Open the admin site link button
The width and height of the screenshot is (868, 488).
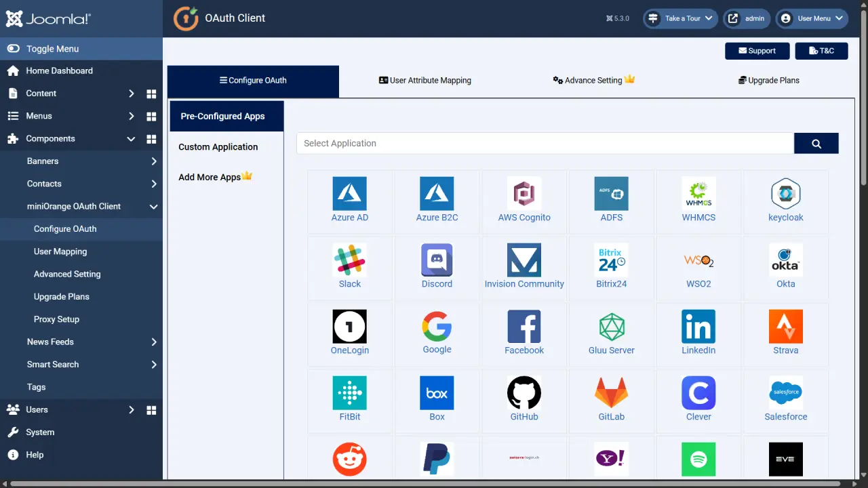click(x=747, y=18)
